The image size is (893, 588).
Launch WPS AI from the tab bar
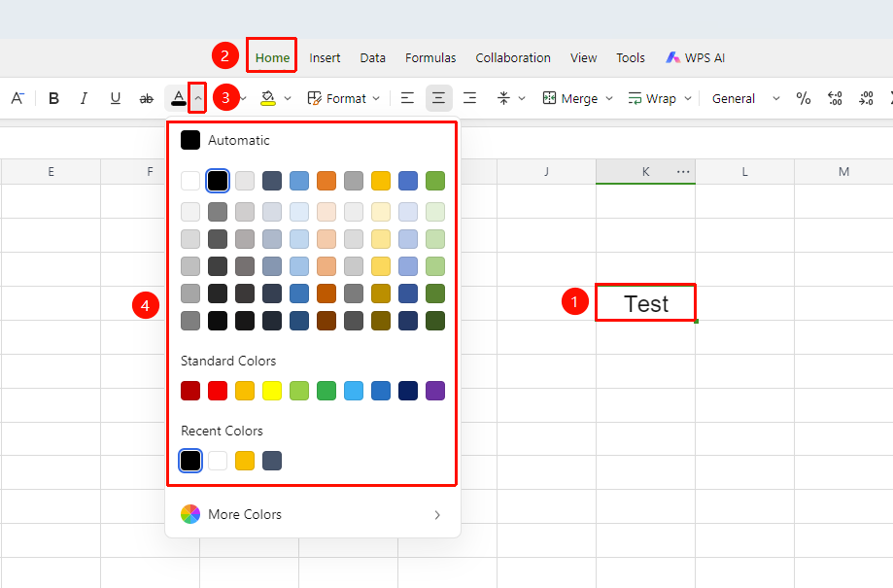pos(696,57)
